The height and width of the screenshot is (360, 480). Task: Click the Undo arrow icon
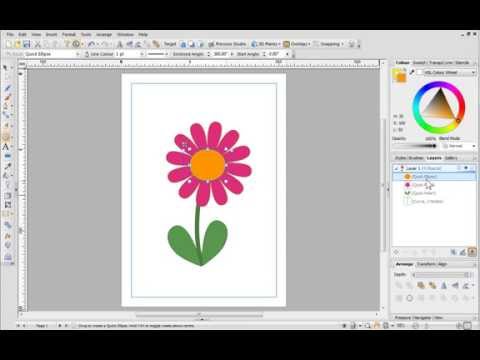pos(91,44)
